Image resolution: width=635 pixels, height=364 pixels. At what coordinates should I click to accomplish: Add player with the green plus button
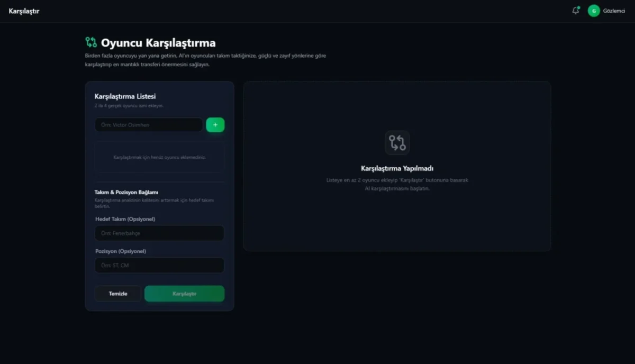click(215, 125)
